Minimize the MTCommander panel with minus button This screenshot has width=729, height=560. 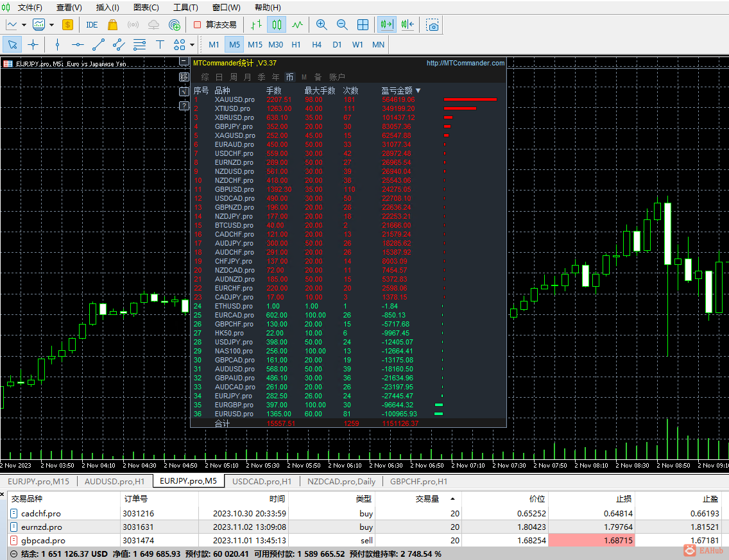(x=184, y=62)
